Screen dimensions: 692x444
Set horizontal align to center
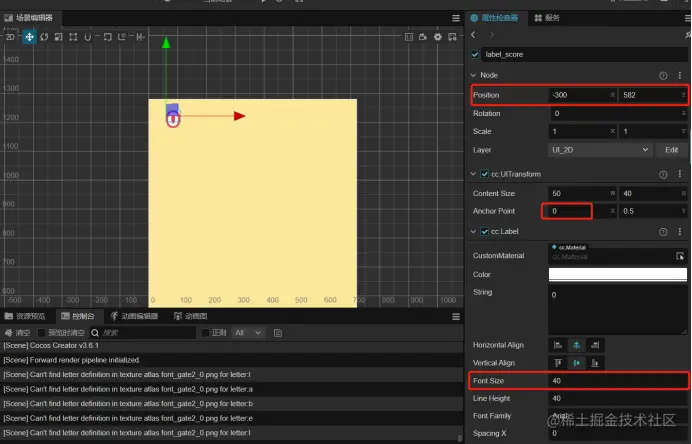coord(576,345)
